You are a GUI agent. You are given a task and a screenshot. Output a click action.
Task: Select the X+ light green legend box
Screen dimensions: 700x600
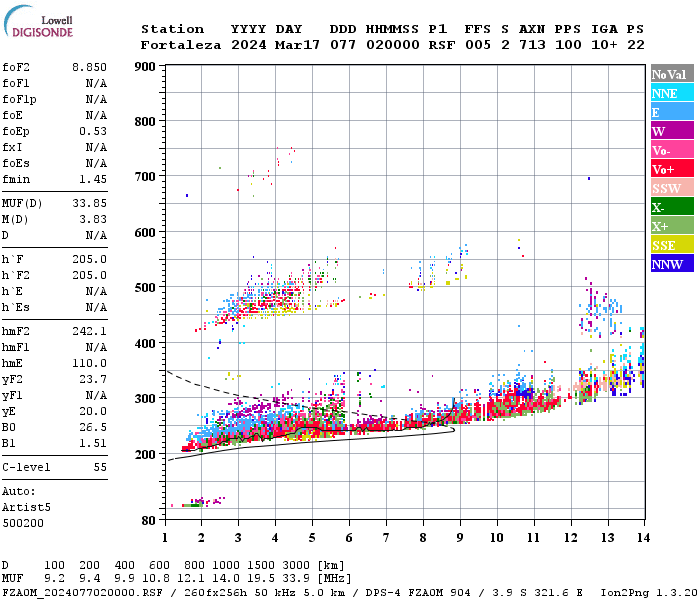(x=672, y=225)
